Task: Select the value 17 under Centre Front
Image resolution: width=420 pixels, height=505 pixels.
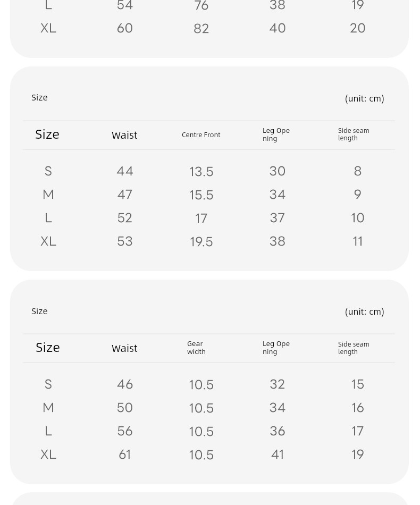Action: (x=201, y=218)
